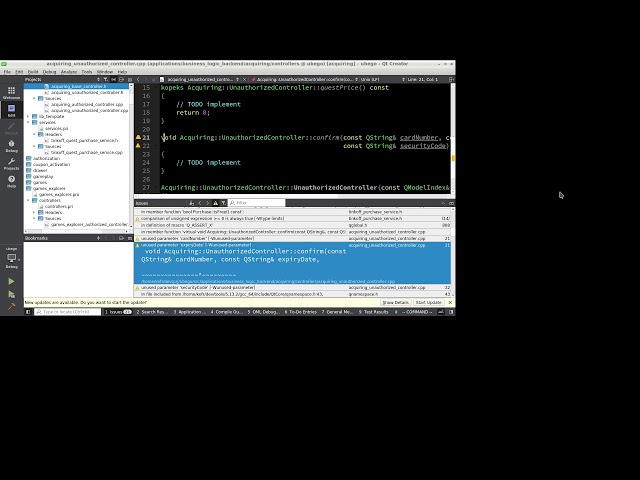640x480 pixels.
Task: Synchronize with editor link icon in Projects
Action: (x=113, y=80)
